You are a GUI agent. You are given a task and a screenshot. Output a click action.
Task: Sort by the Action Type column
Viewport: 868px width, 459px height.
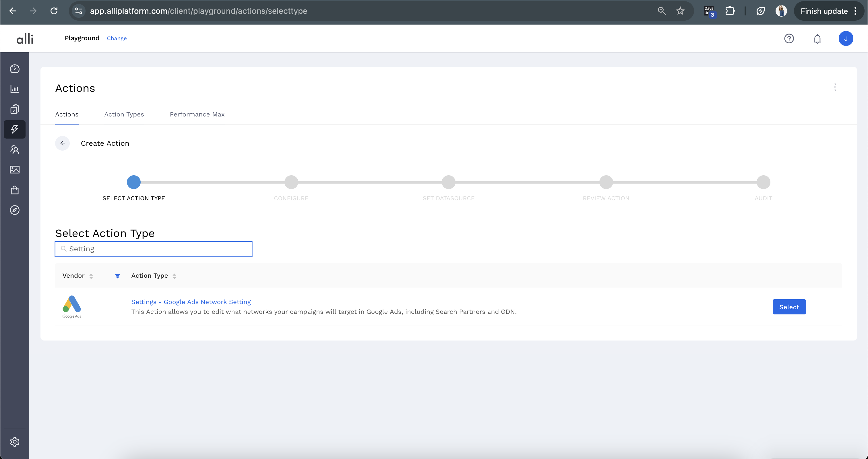click(174, 276)
